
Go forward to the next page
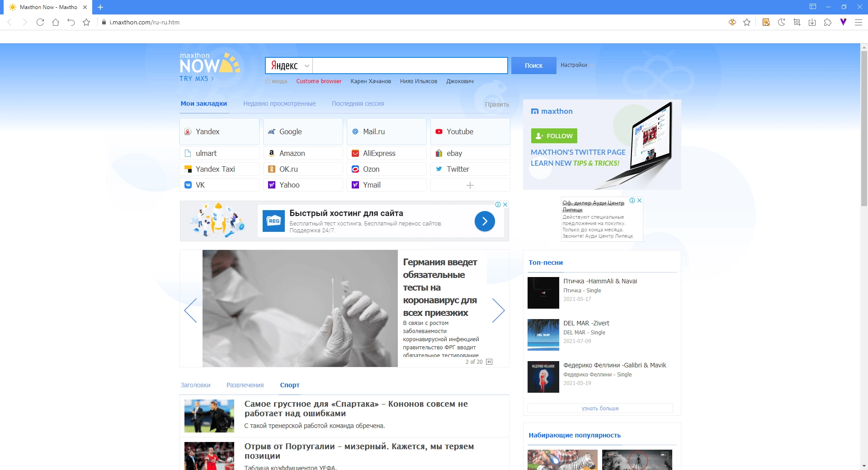coord(25,22)
